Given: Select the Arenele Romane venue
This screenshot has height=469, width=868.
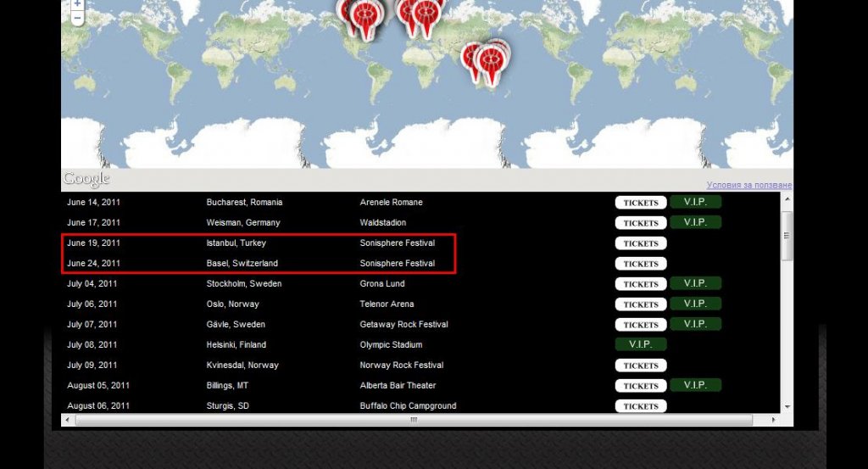Looking at the screenshot, I should point(392,203).
